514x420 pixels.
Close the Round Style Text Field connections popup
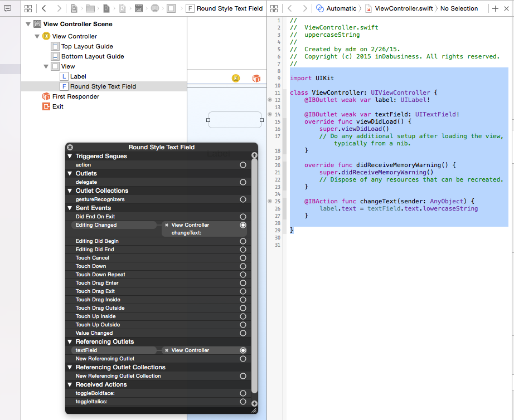[x=70, y=147]
